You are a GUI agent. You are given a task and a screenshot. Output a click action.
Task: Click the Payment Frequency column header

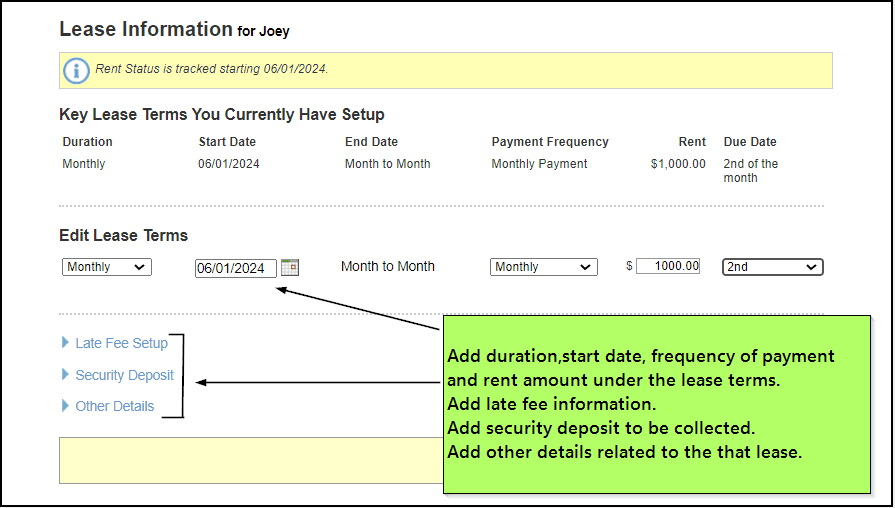tap(550, 142)
